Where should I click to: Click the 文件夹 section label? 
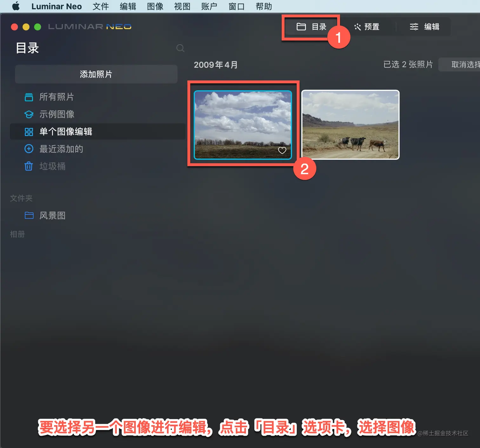point(21,198)
